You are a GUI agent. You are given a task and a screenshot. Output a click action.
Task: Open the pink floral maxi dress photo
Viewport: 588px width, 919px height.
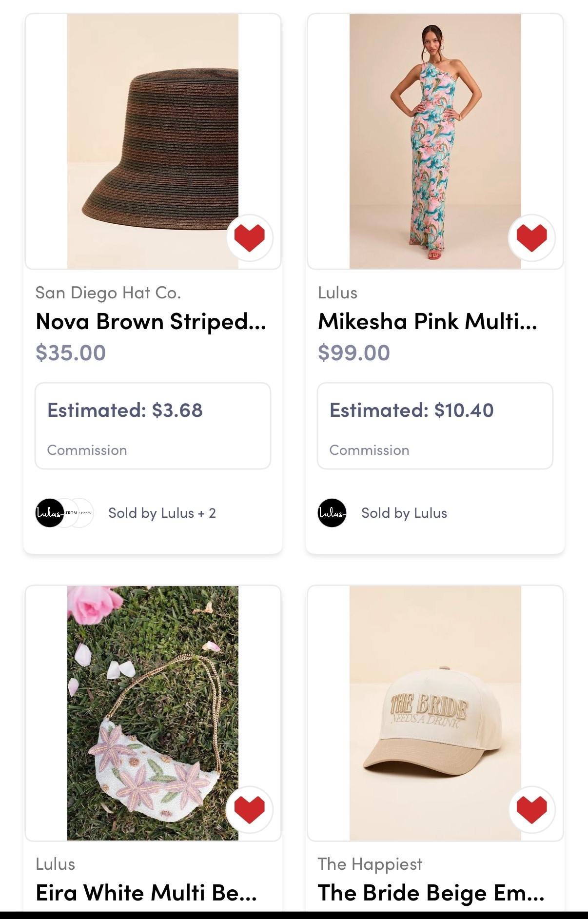pyautogui.click(x=435, y=141)
